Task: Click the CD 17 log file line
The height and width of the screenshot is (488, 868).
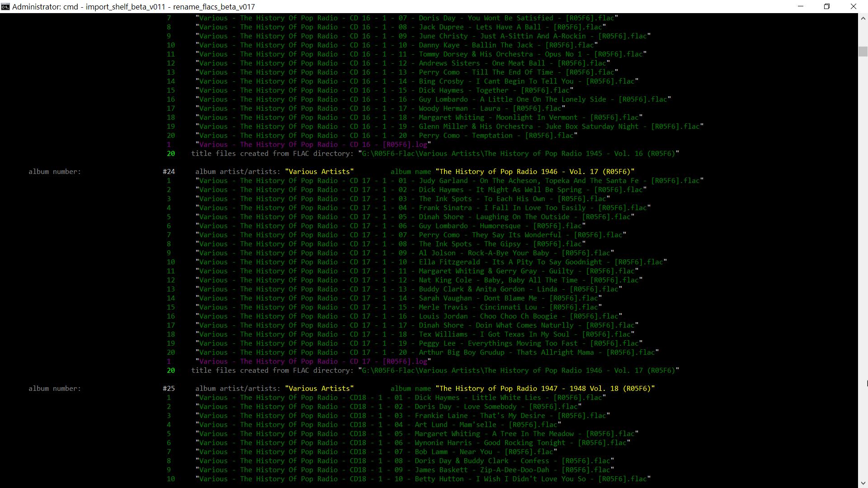Action: pos(313,361)
